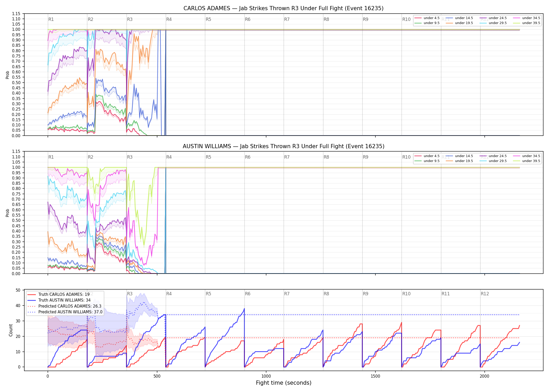Click the 'Count' y-axis label
Image resolution: width=549 pixels, height=392 pixels.
[x=11, y=330]
